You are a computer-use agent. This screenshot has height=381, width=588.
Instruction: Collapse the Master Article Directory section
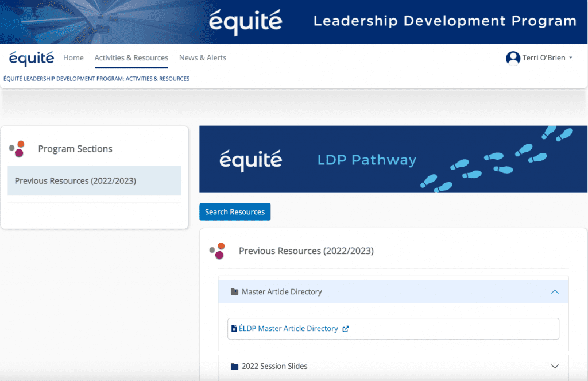393,292
